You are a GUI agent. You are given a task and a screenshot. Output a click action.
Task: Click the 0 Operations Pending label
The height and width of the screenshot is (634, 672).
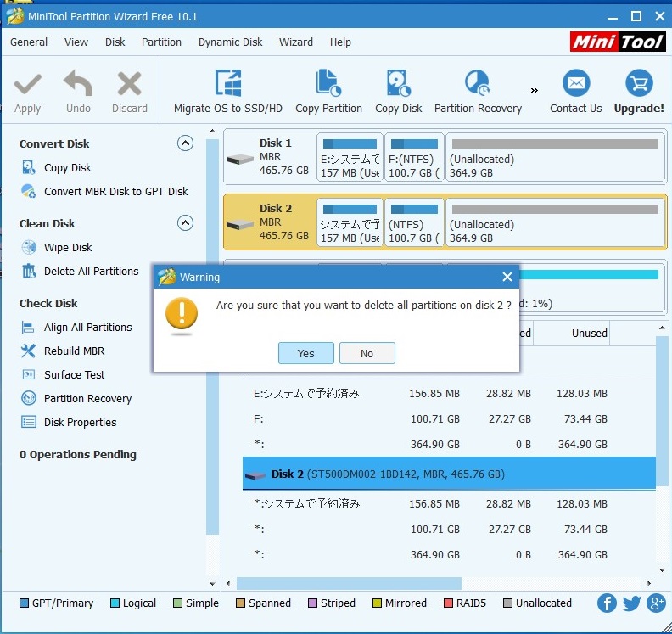[x=77, y=454]
